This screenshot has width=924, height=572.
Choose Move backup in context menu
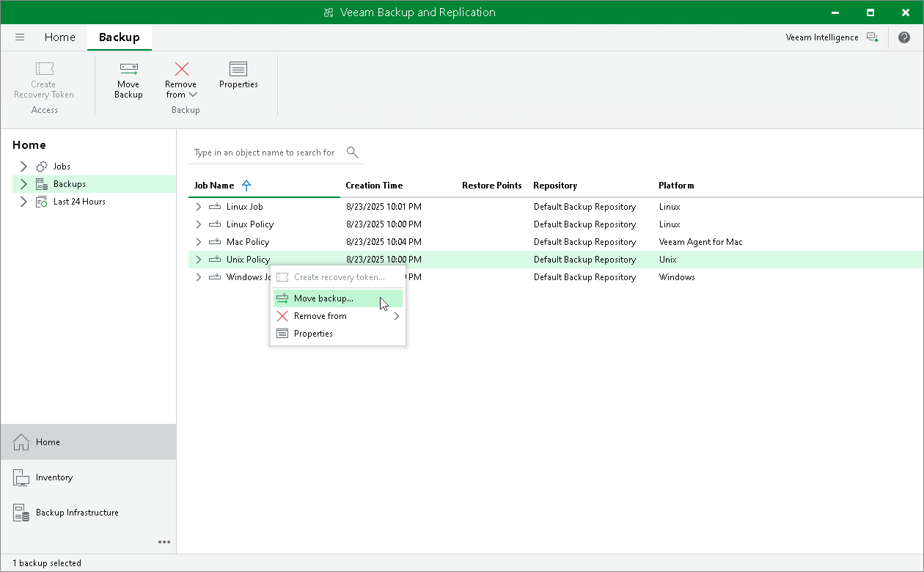(x=338, y=298)
